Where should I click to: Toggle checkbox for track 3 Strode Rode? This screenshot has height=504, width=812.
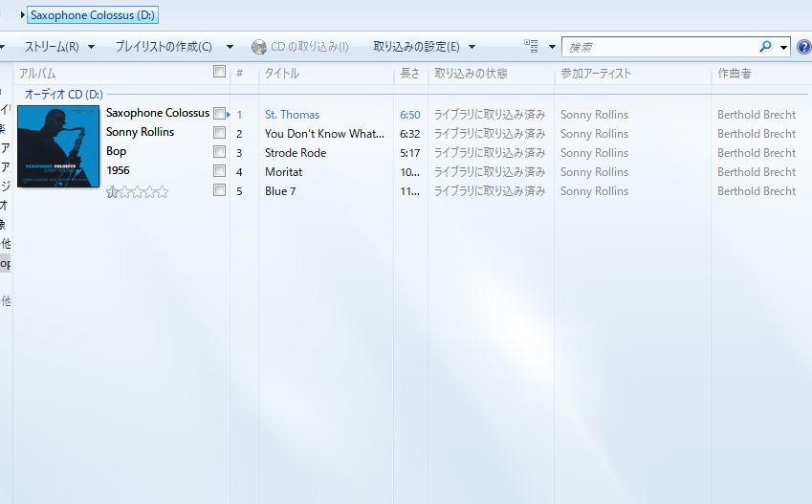pos(220,152)
